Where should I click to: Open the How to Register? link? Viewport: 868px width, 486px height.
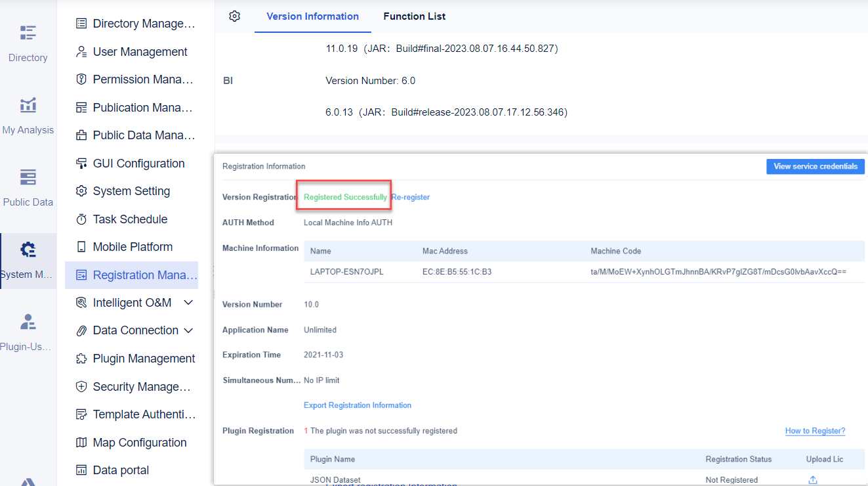click(x=815, y=430)
